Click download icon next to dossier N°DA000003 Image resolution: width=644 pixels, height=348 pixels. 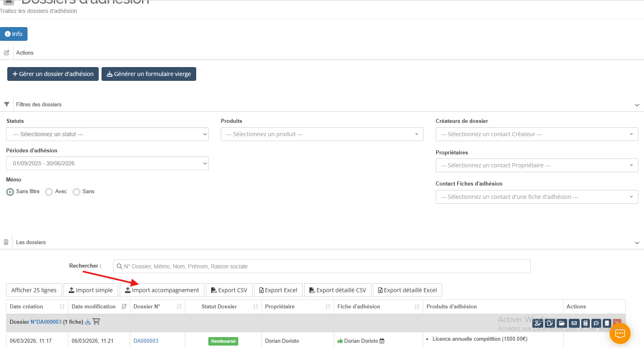[88, 322]
